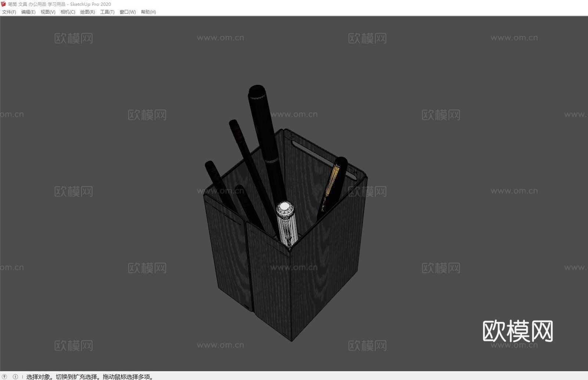Open the 文件(F) menu
588x380 pixels.
[9, 12]
